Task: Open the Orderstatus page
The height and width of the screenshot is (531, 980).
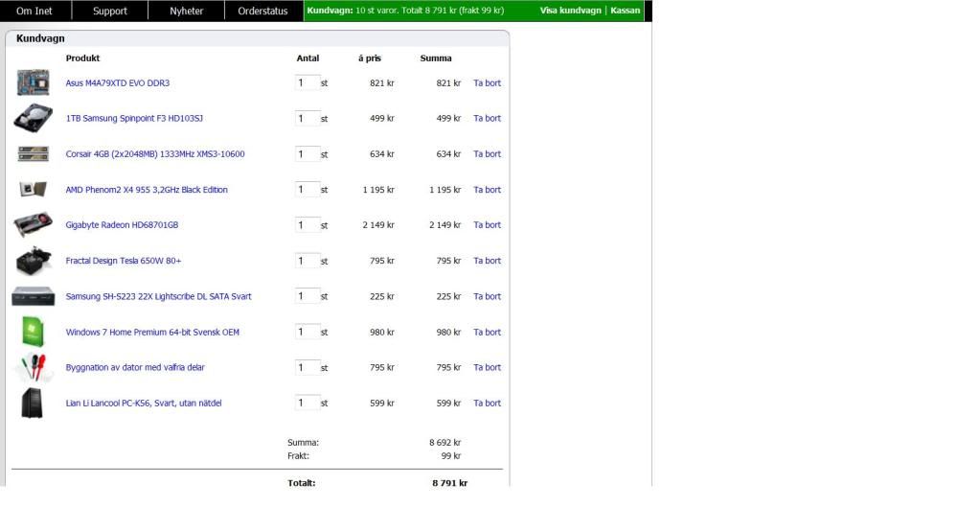Action: (262, 12)
